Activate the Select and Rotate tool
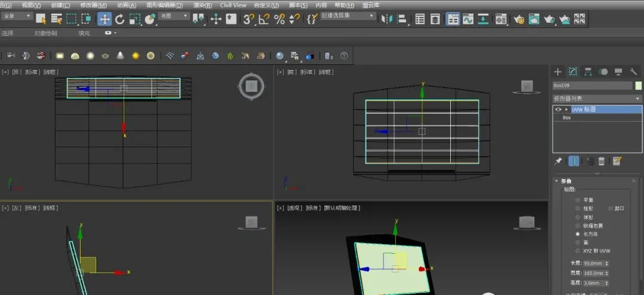The width and height of the screenshot is (644, 295). pos(119,19)
